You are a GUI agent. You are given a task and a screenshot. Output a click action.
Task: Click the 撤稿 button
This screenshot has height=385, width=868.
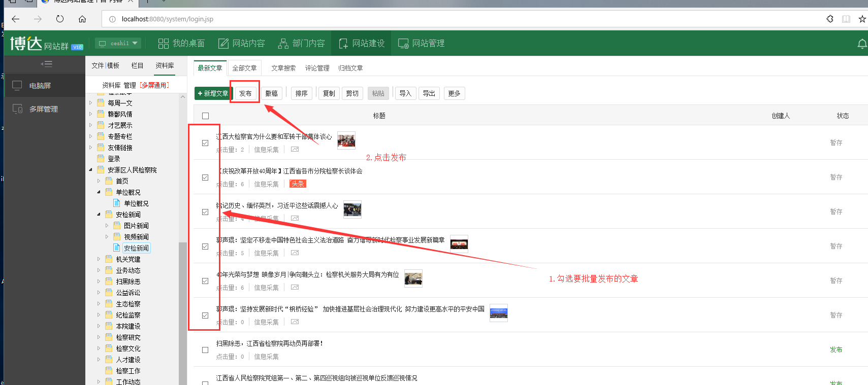click(x=272, y=93)
